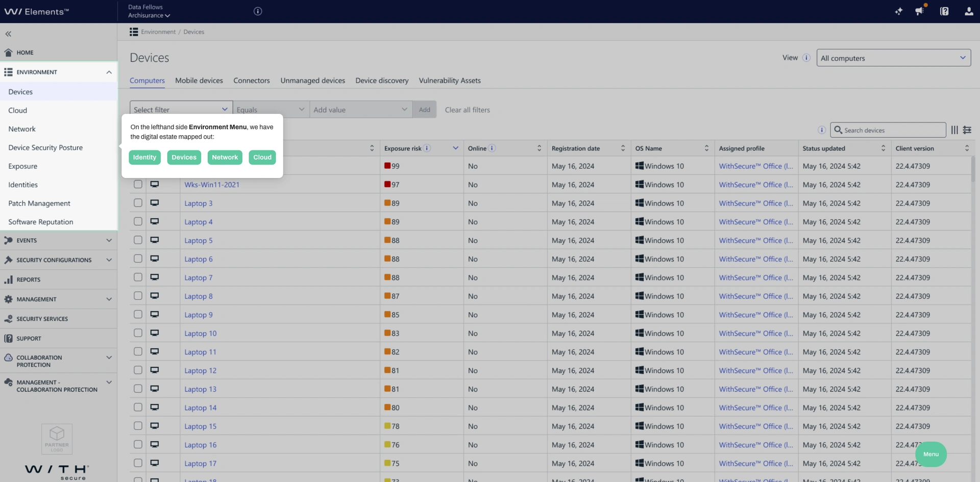Check the box for Laptop 3 row
The width and height of the screenshot is (980, 482).
[138, 203]
